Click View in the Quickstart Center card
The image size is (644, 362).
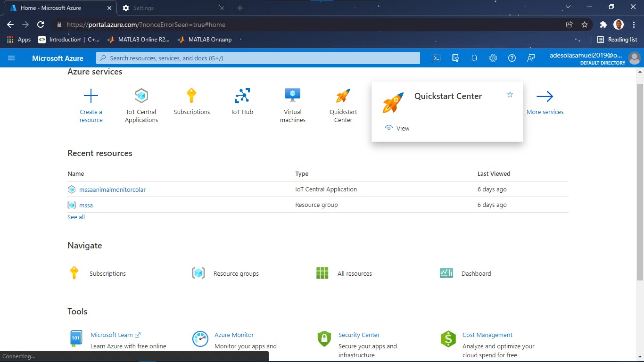pos(397,128)
